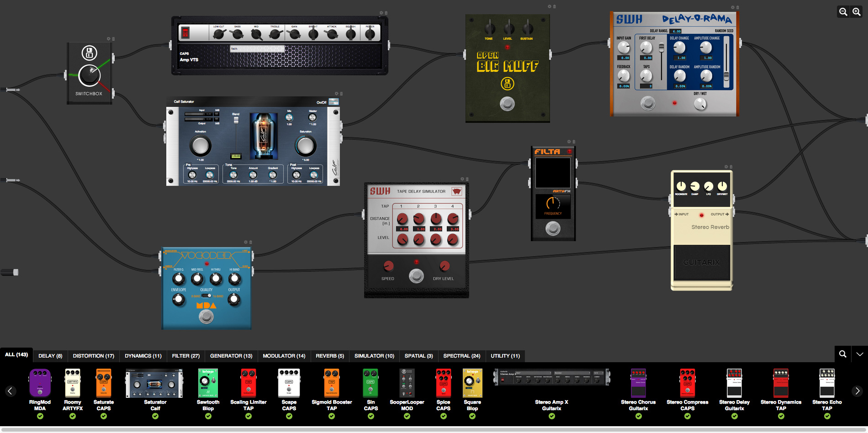Open settings gear above Switchbox pedal
The image size is (868, 433).
[109, 39]
